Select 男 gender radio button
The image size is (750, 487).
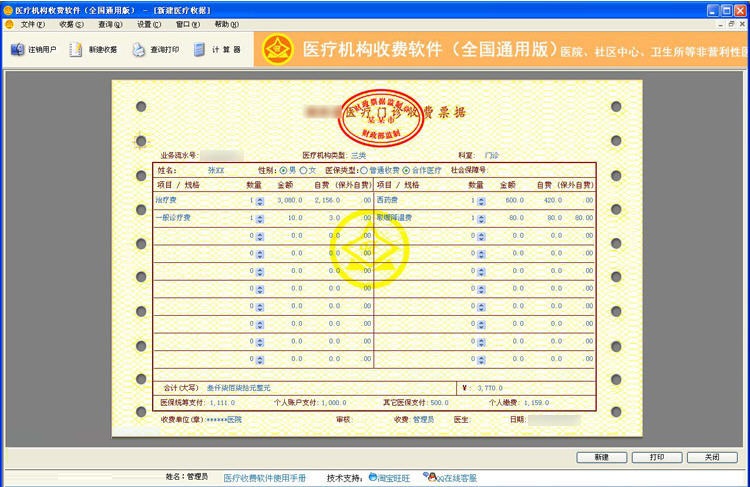click(x=284, y=170)
